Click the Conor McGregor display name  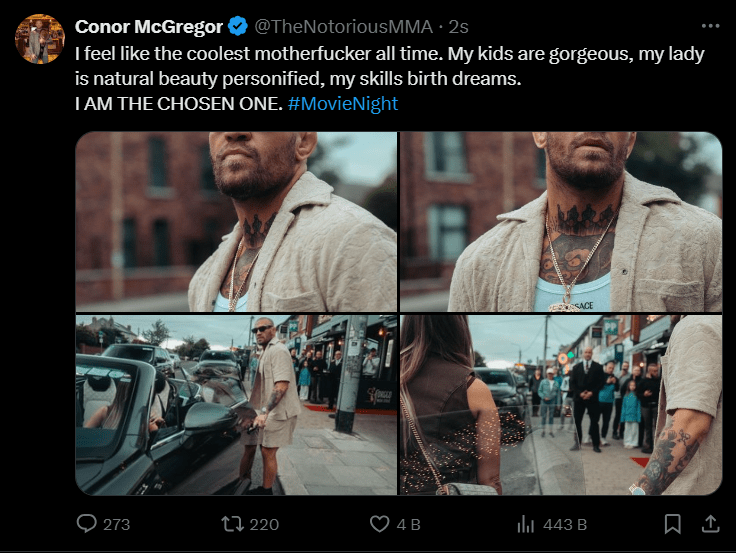tap(149, 26)
